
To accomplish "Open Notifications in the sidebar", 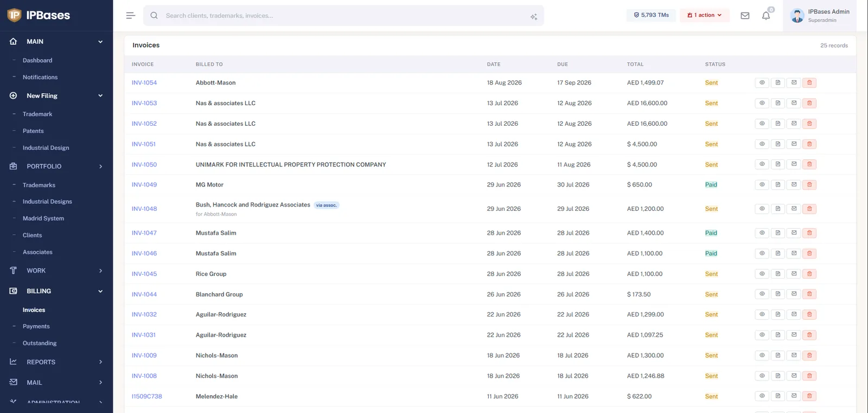I will tap(40, 78).
